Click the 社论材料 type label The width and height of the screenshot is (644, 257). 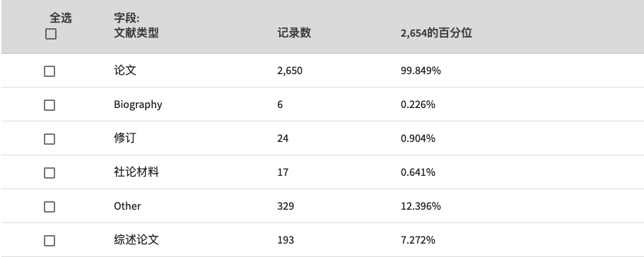point(136,172)
